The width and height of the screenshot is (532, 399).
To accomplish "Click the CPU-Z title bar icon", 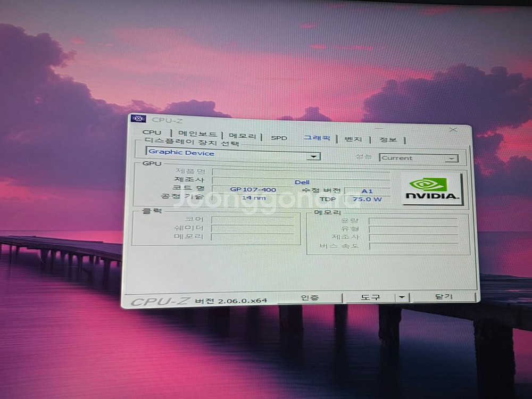I will point(138,118).
